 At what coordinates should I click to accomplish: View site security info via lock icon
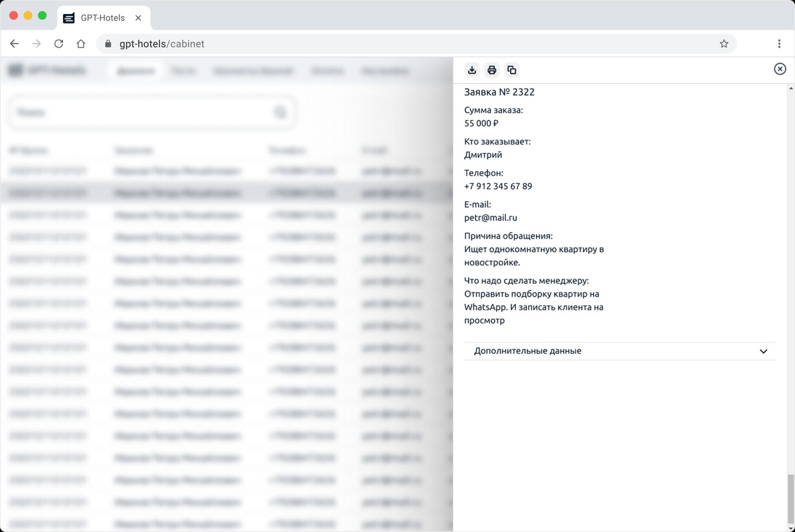click(108, 44)
